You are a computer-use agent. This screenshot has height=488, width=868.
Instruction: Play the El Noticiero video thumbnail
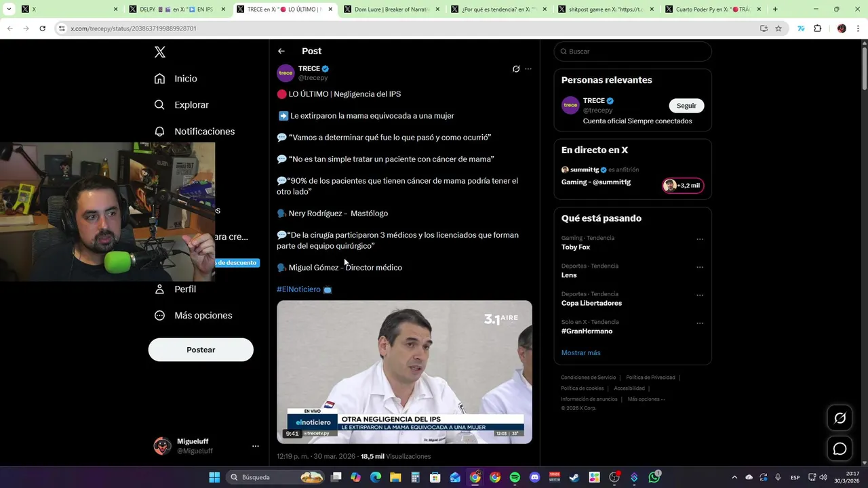[404, 372]
